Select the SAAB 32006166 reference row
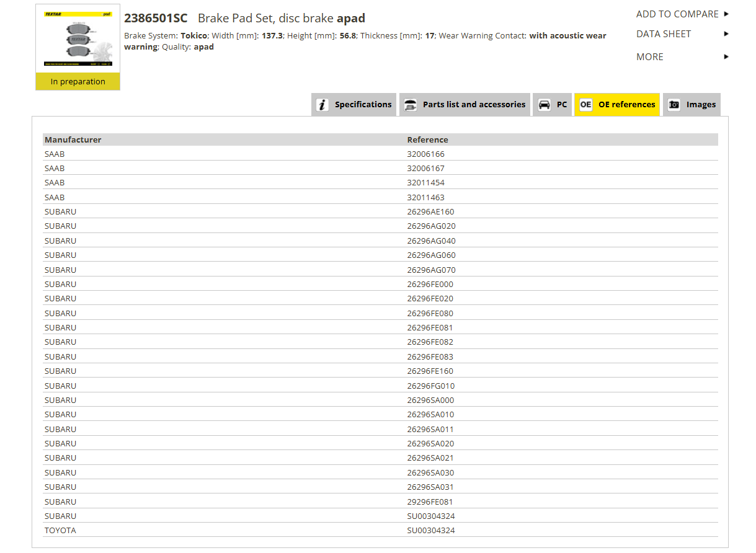The height and width of the screenshot is (553, 756). 380,154
